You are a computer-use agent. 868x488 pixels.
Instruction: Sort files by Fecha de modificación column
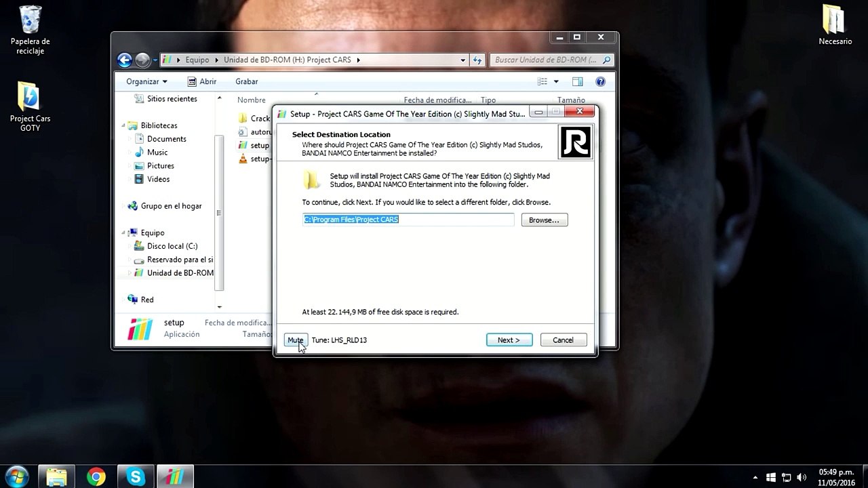point(438,100)
